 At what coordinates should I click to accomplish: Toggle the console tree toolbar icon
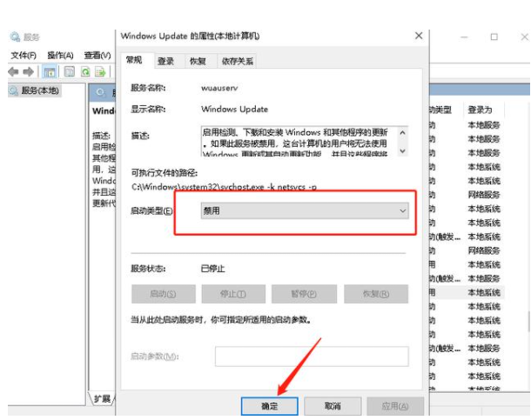click(50, 71)
